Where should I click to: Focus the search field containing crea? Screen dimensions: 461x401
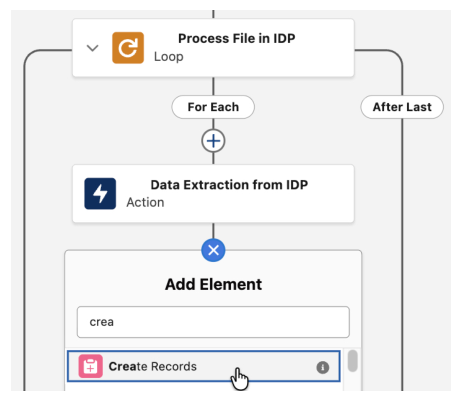click(x=213, y=322)
